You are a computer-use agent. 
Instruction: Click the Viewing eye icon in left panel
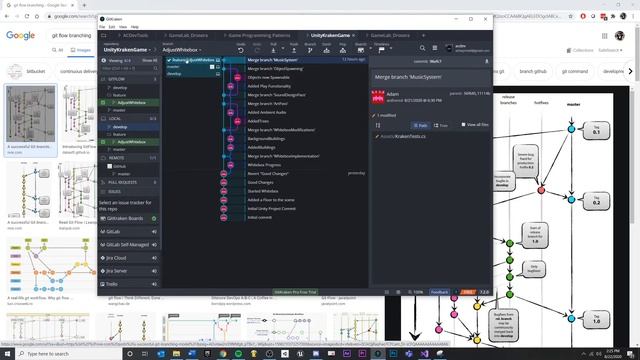(104, 60)
